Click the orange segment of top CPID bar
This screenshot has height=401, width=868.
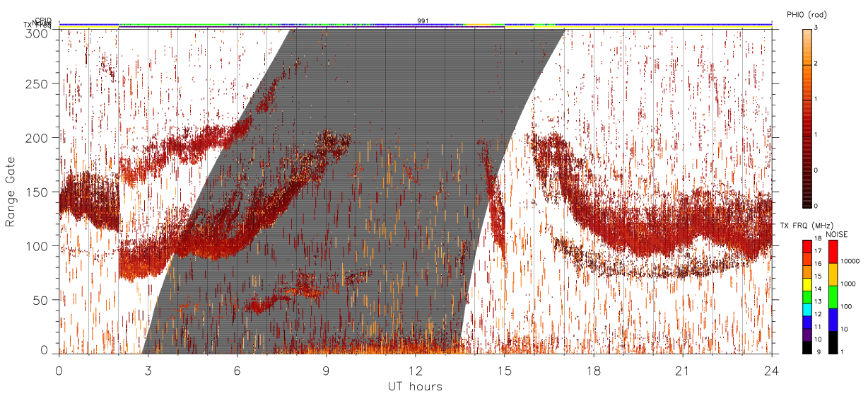pos(478,24)
